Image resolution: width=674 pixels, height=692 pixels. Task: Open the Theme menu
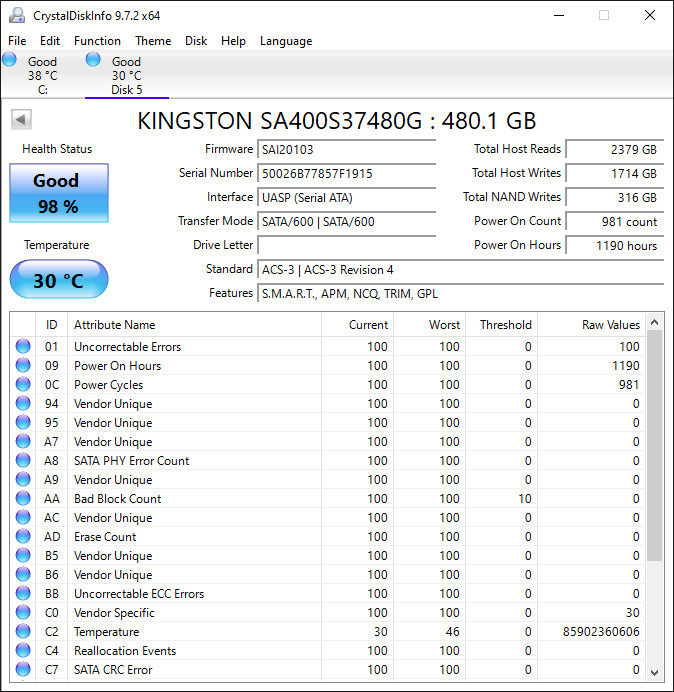coord(153,41)
